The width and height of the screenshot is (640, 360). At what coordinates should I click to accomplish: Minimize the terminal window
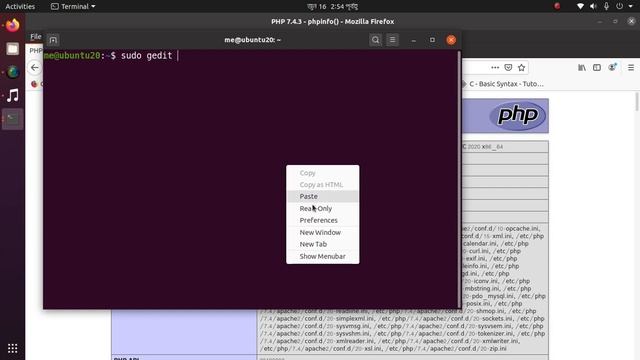coord(413,40)
